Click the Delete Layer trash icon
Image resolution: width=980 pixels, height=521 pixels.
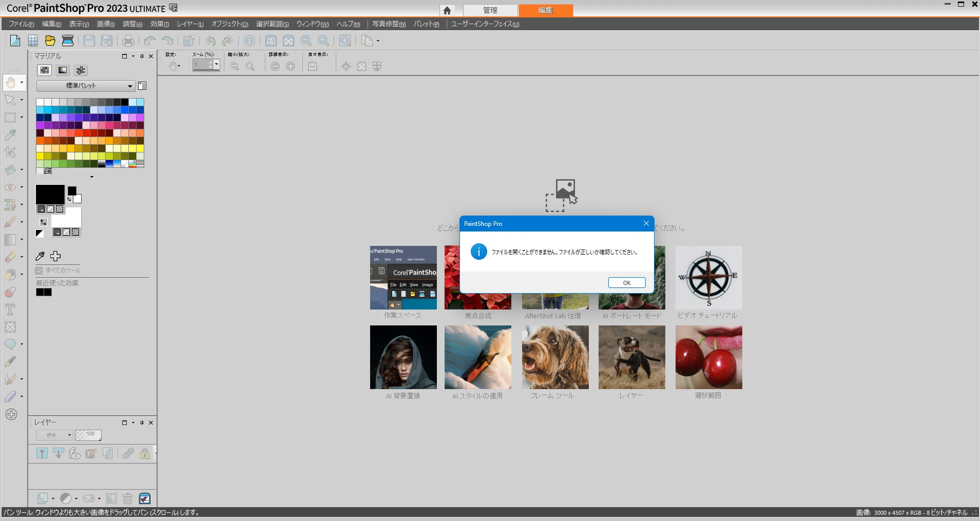point(128,498)
